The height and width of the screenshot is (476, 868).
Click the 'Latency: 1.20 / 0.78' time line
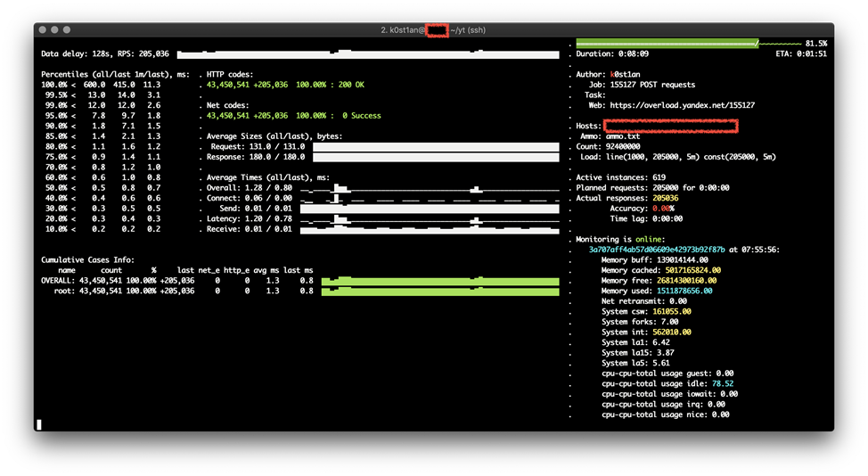pos(250,219)
